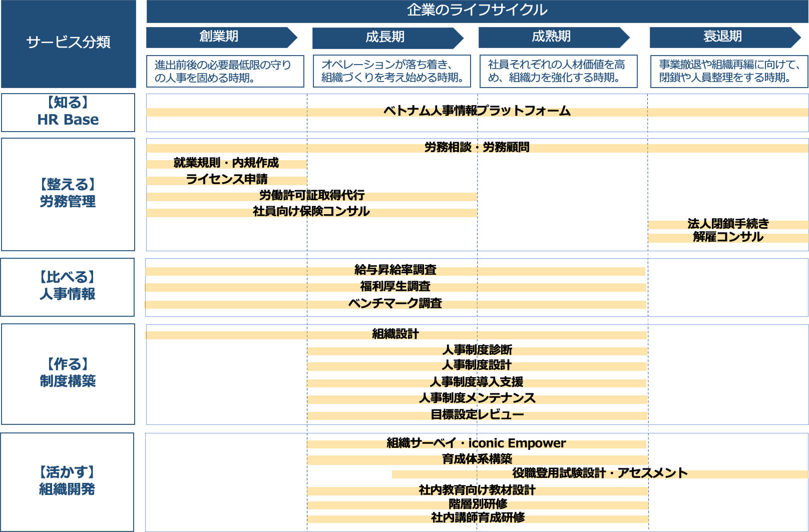Click the 法人閉鎖手続き service bar

[727, 224]
